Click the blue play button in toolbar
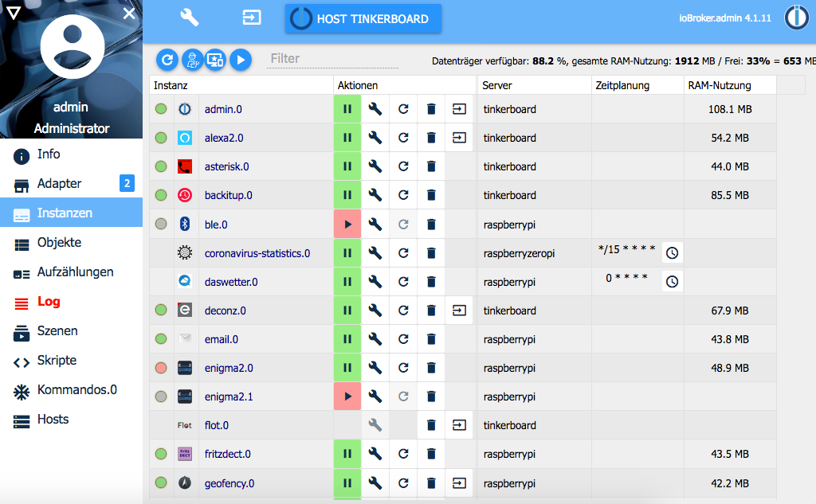 click(241, 61)
